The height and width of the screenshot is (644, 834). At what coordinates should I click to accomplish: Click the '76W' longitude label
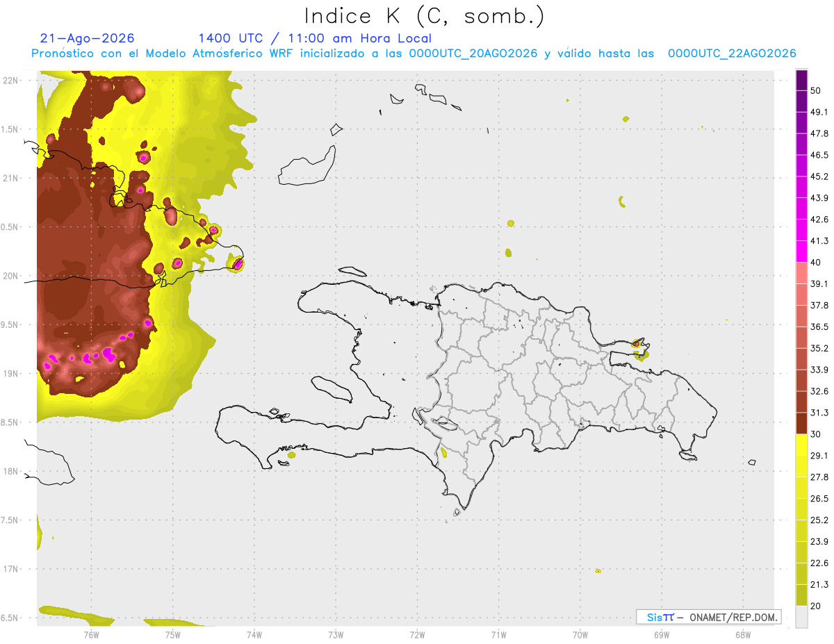(91, 635)
